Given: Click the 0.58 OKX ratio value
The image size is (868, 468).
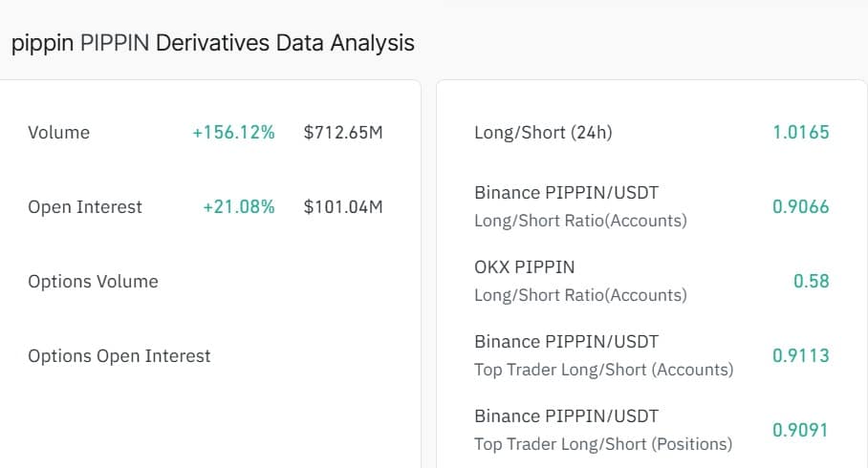Looking at the screenshot, I should 812,282.
